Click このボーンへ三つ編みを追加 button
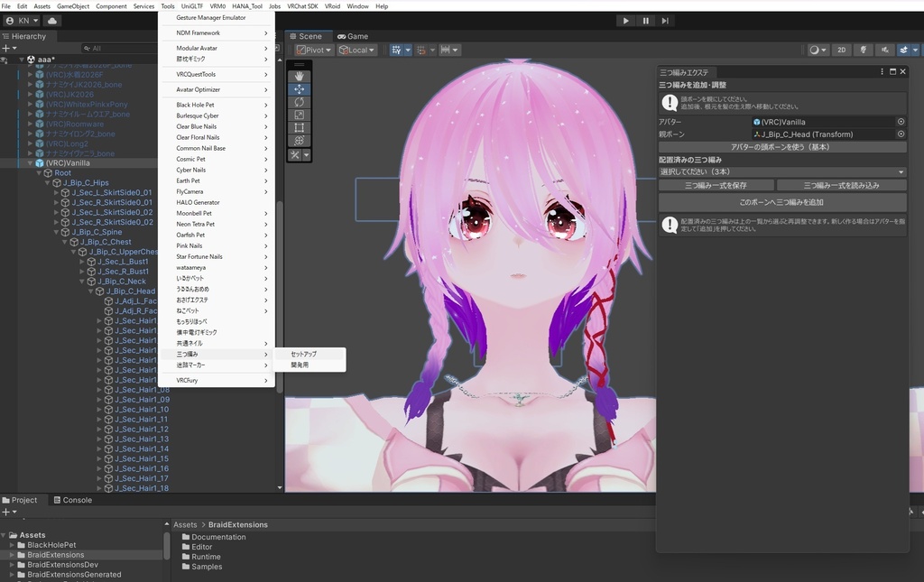 (x=782, y=202)
